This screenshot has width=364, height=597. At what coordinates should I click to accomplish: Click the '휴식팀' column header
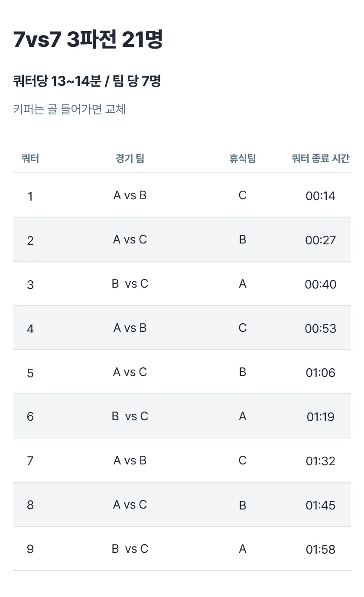pyautogui.click(x=242, y=159)
